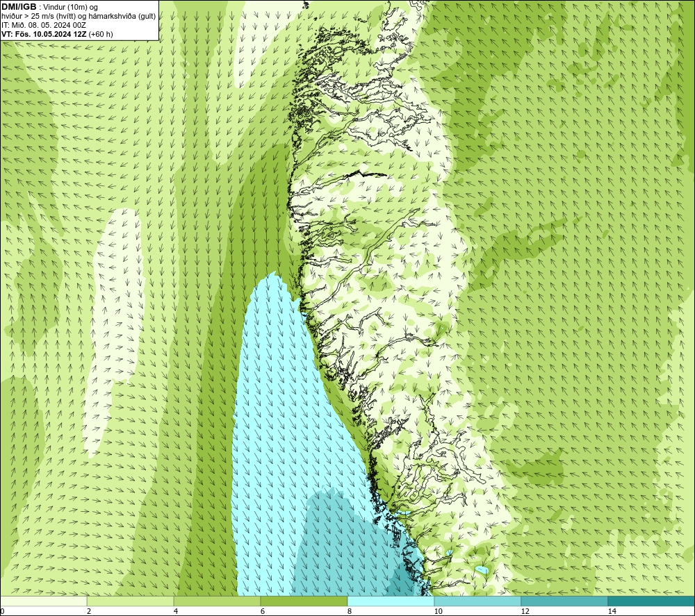This screenshot has width=695, height=616.
Task: Click the legend label '0'
Action: click(2, 611)
